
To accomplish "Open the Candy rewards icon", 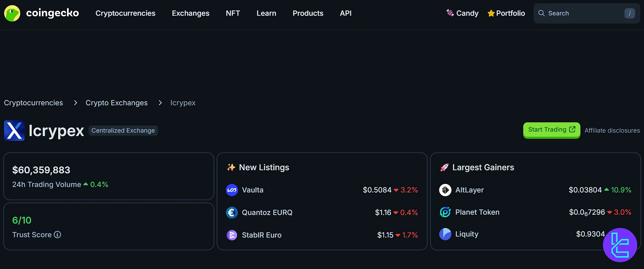I will point(450,13).
